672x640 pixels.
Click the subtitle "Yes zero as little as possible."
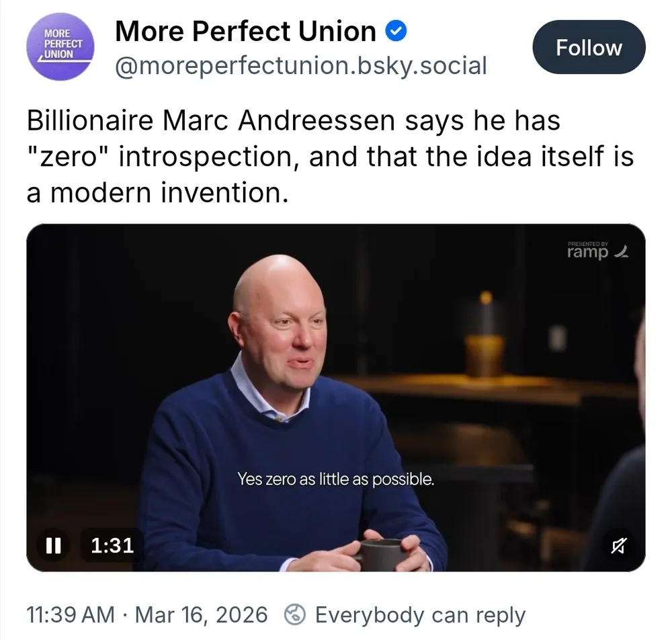(x=335, y=479)
